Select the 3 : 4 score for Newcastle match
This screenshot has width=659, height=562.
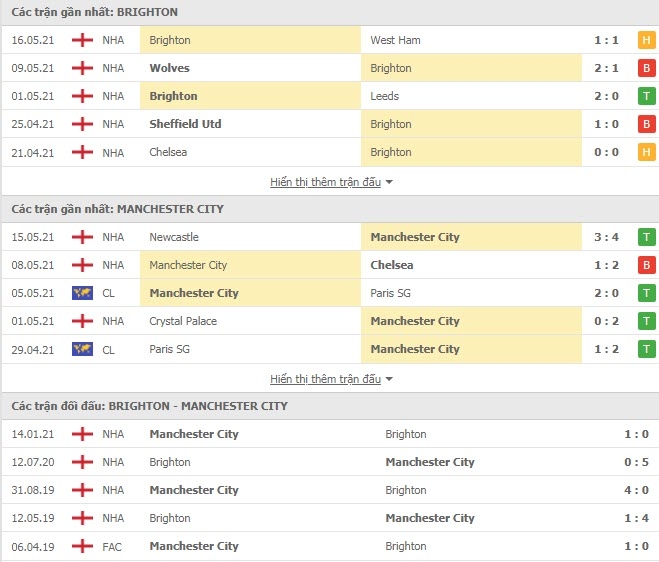click(x=606, y=237)
